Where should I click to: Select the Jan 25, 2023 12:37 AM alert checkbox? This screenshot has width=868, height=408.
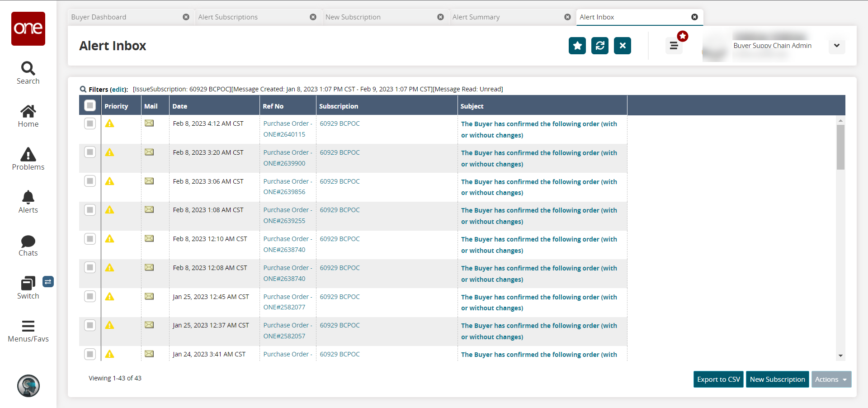(x=90, y=325)
